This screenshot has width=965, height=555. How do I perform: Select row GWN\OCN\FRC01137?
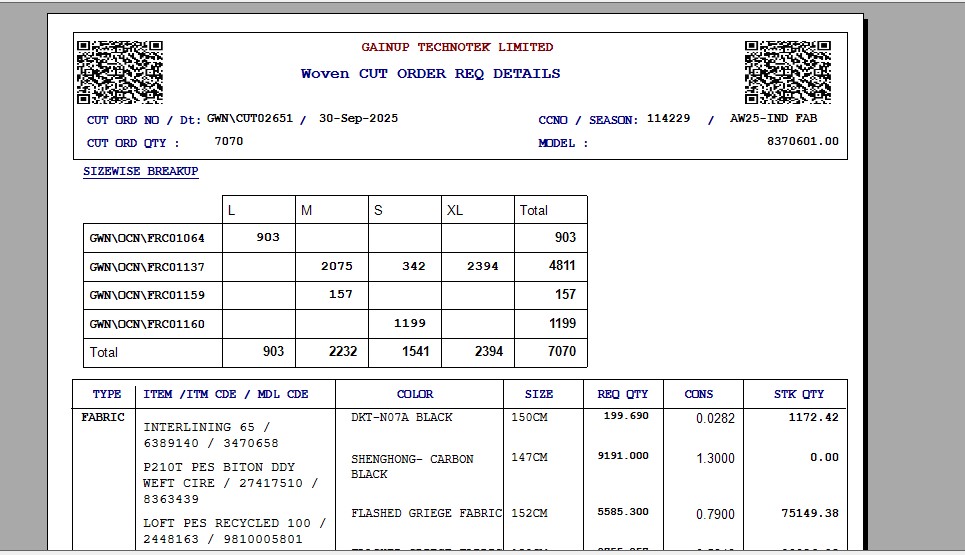(147, 267)
